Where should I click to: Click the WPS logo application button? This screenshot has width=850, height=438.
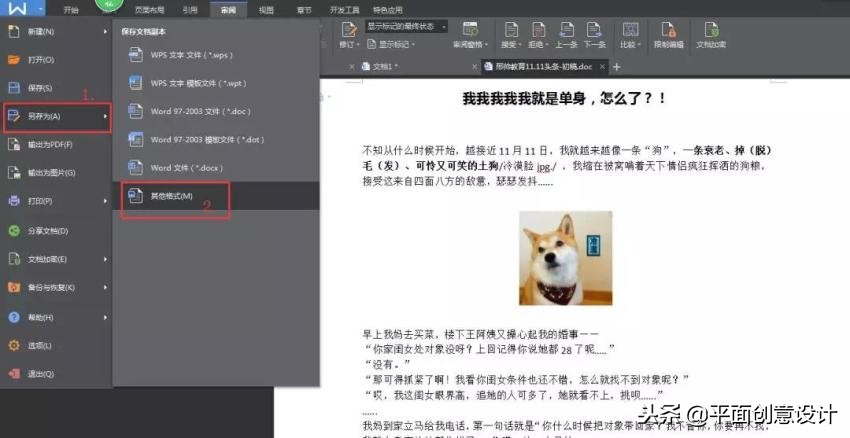tap(17, 8)
